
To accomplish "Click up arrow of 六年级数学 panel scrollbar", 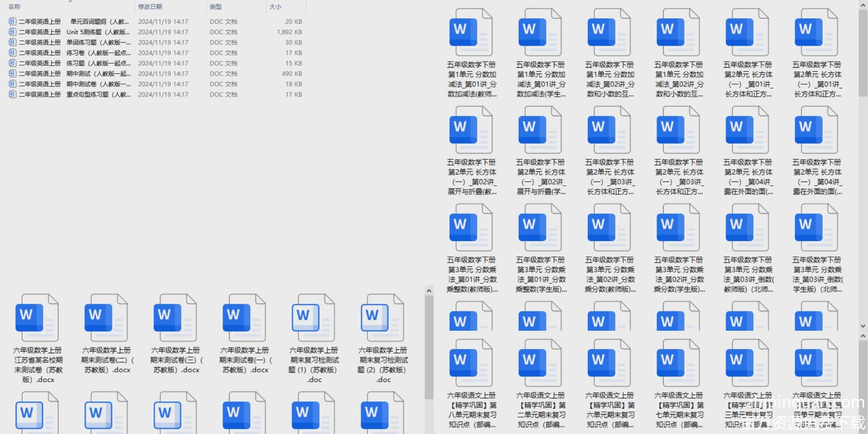I will [x=429, y=291].
